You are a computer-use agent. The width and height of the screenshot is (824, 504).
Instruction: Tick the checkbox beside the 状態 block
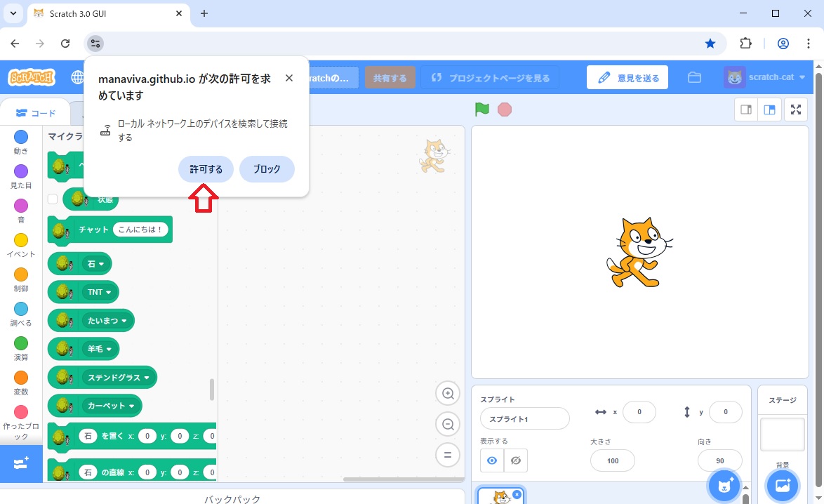(53, 199)
